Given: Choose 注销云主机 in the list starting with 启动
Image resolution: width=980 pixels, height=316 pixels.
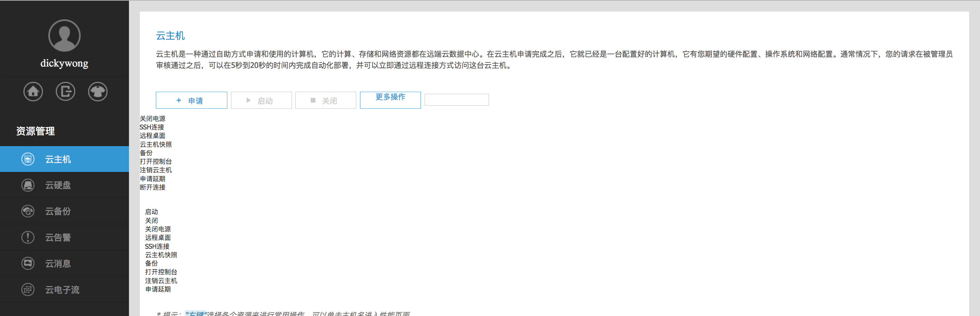Looking at the screenshot, I should pos(161,281).
